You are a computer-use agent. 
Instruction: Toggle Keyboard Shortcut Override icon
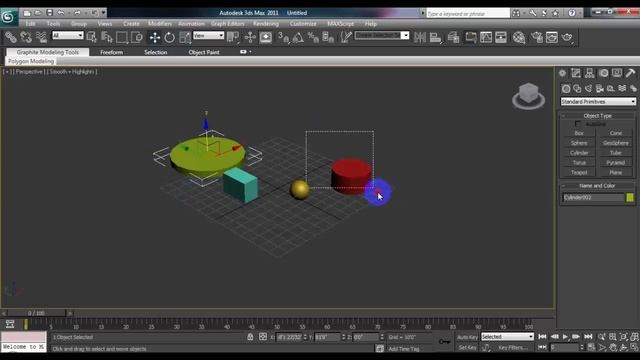coord(266,38)
